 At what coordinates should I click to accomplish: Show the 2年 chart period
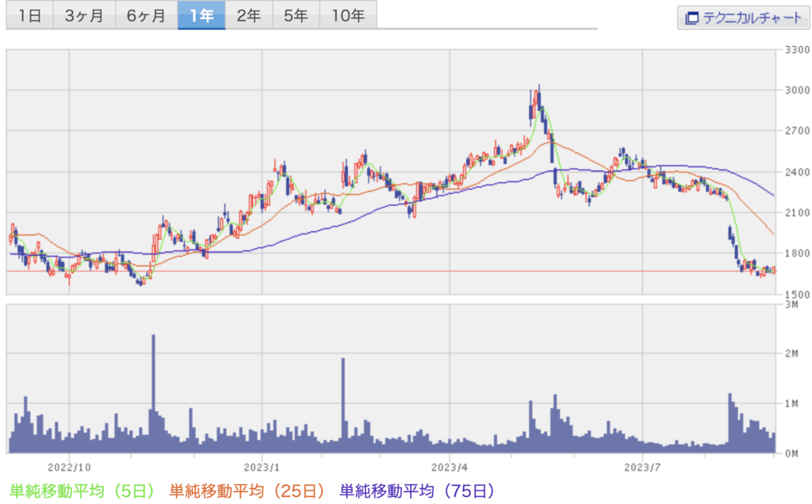point(248,16)
